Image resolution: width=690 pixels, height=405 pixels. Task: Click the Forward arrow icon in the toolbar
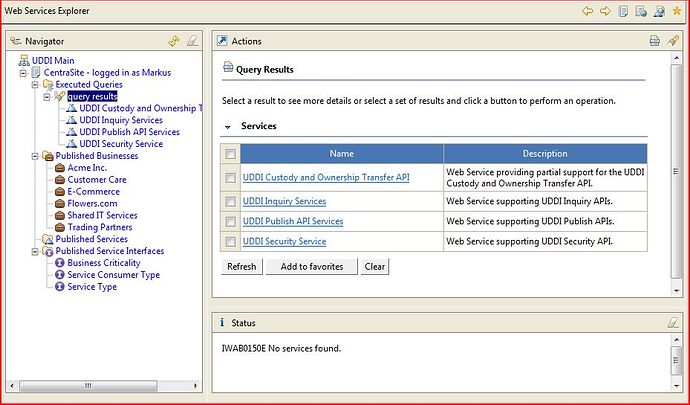[x=605, y=11]
